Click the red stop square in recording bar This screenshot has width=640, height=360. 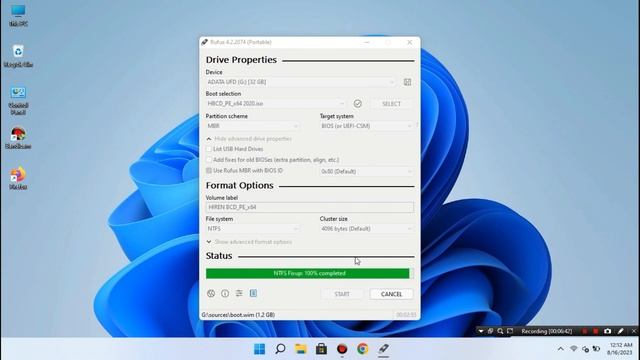click(x=595, y=331)
